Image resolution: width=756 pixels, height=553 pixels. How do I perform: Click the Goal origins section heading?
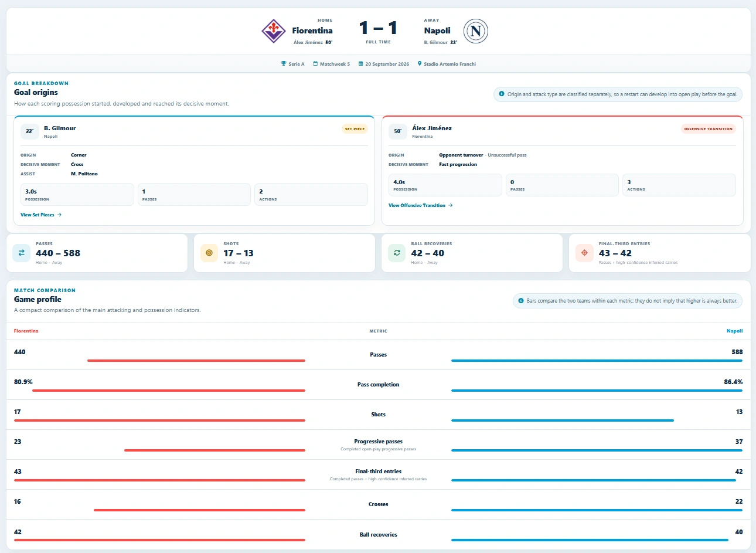[36, 92]
